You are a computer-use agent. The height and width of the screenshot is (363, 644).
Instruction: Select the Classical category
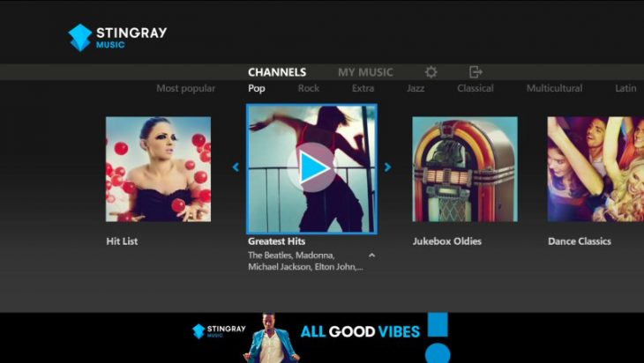[x=476, y=88]
